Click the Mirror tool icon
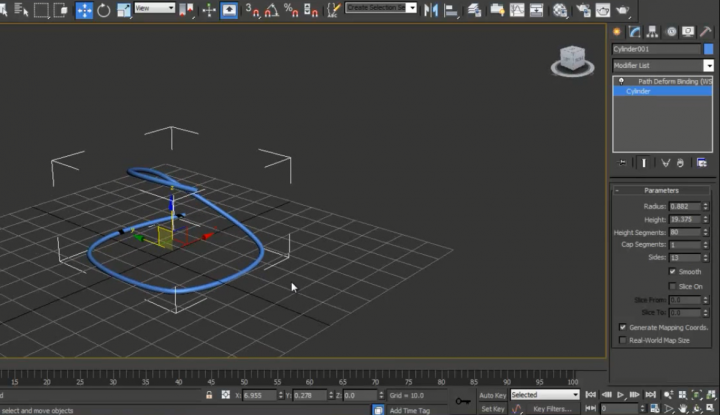The width and height of the screenshot is (720, 415). click(431, 10)
